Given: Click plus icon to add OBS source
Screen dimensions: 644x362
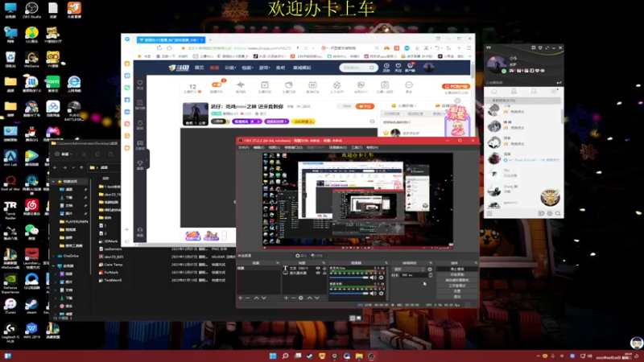Looking at the screenshot, I should click(286, 298).
